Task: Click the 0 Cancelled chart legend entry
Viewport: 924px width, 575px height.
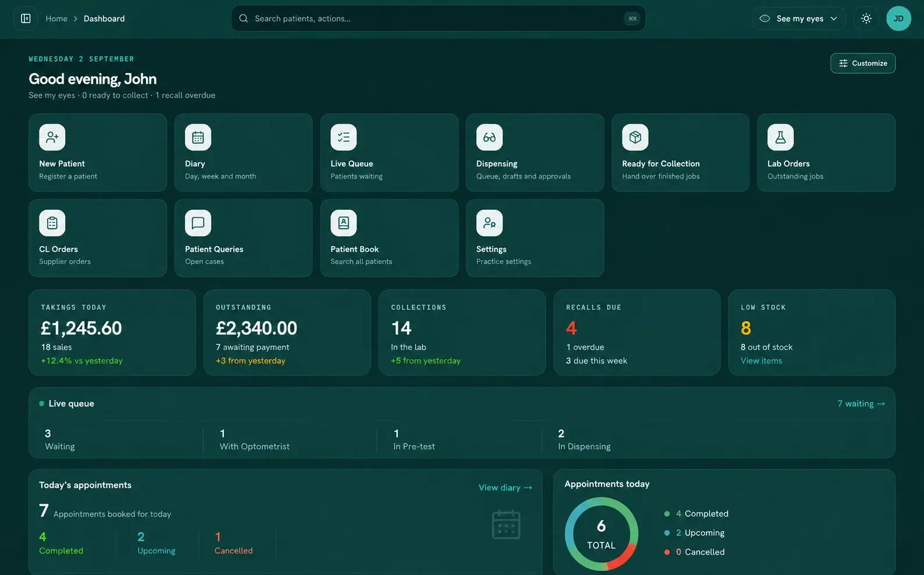Action: 694,552
